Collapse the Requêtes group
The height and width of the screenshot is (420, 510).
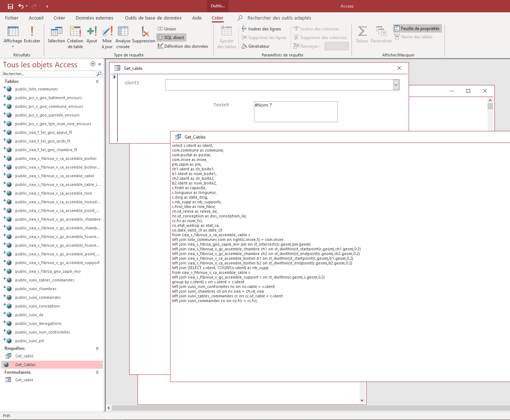pyautogui.click(x=97, y=349)
